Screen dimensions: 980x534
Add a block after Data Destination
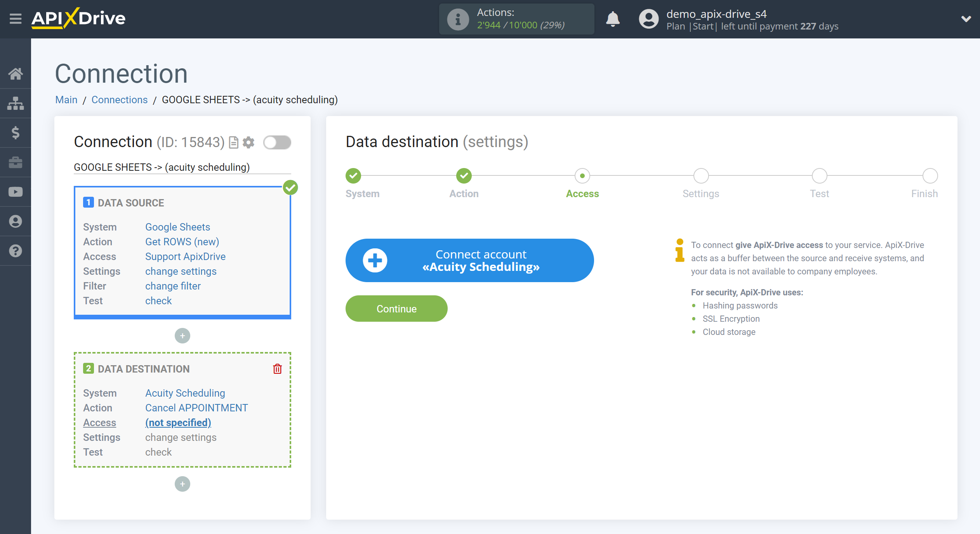point(182,484)
